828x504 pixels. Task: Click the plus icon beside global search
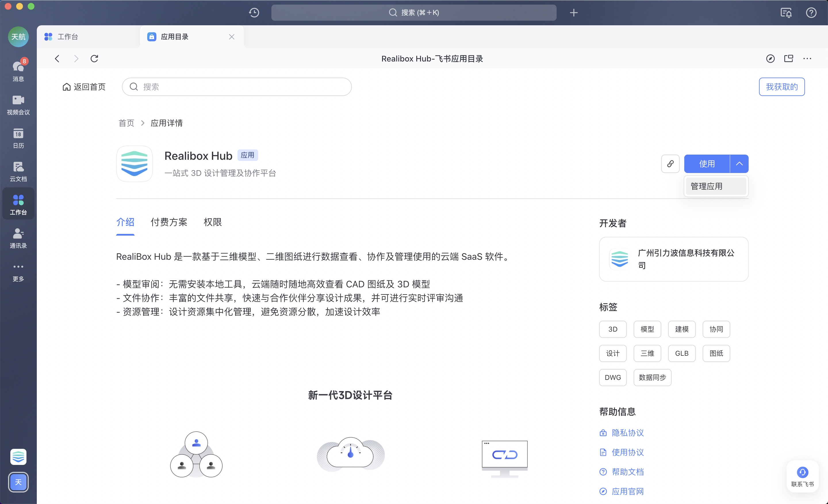574,13
